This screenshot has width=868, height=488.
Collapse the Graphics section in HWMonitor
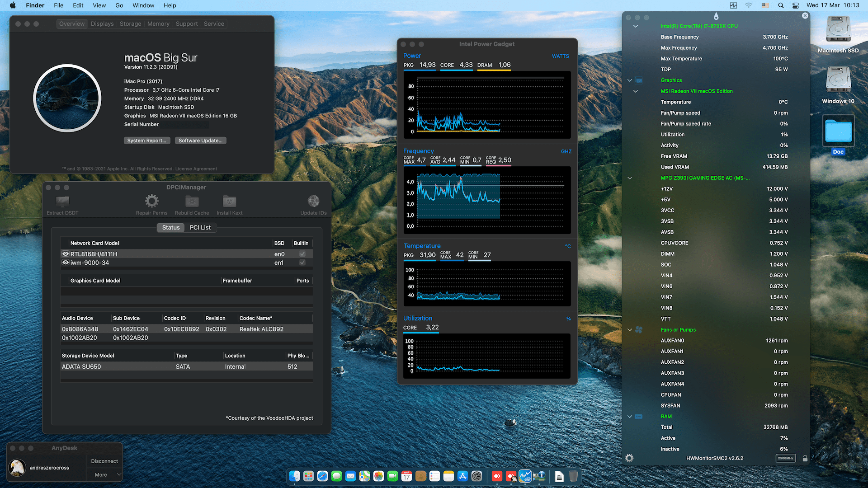coord(630,80)
